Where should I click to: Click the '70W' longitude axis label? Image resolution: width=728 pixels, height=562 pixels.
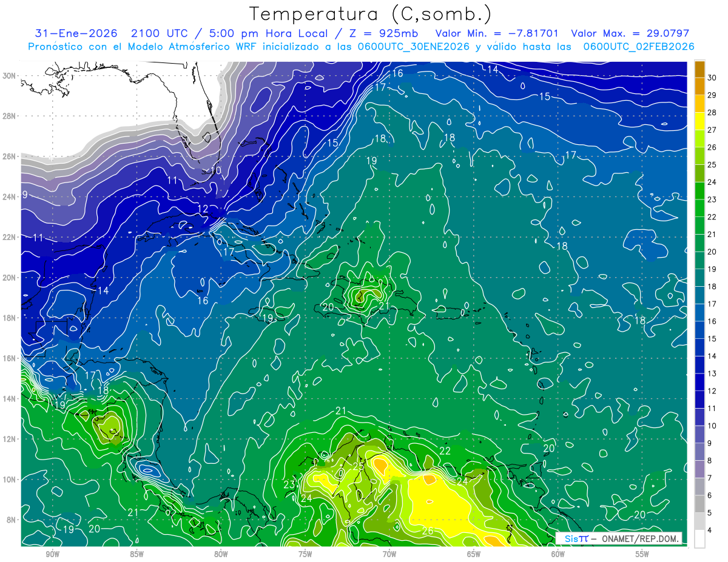coord(389,555)
